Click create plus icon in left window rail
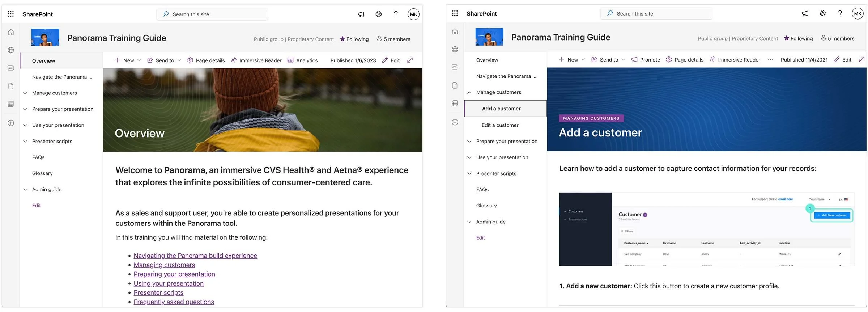The height and width of the screenshot is (312, 868). pos(11,123)
